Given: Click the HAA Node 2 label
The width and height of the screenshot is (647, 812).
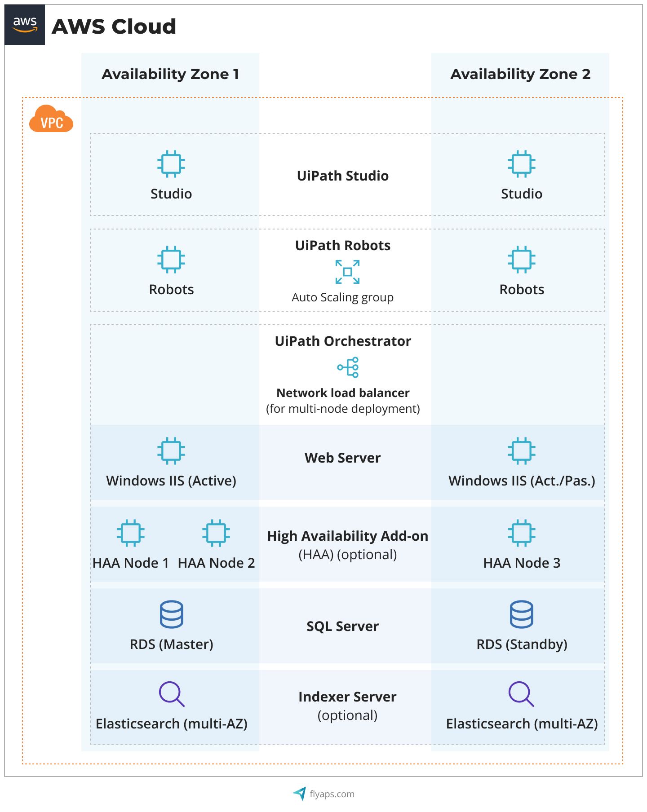Looking at the screenshot, I should coord(216,563).
